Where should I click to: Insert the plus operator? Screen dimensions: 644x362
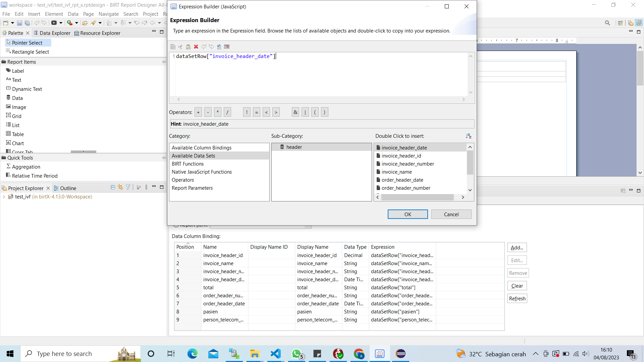point(198,112)
